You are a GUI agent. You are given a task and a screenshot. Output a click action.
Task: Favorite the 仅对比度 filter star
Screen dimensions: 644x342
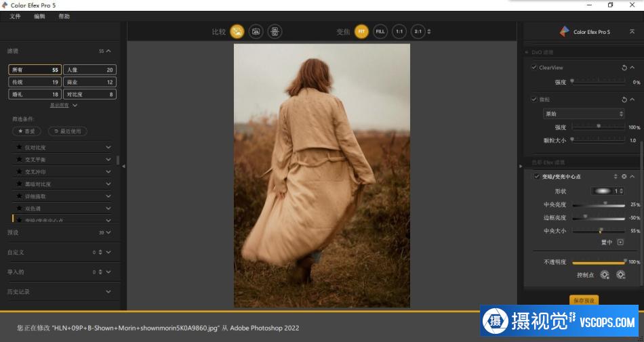pos(19,147)
